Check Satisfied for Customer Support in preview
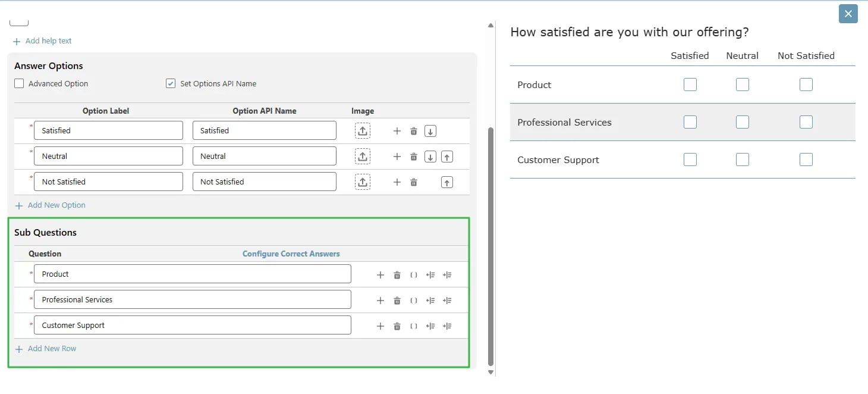The width and height of the screenshot is (868, 394). click(690, 160)
